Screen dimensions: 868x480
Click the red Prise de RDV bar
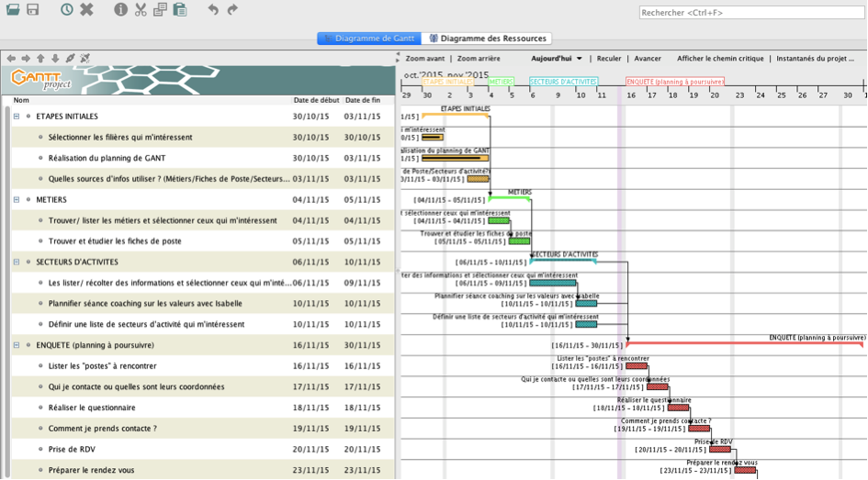pyautogui.click(x=720, y=450)
